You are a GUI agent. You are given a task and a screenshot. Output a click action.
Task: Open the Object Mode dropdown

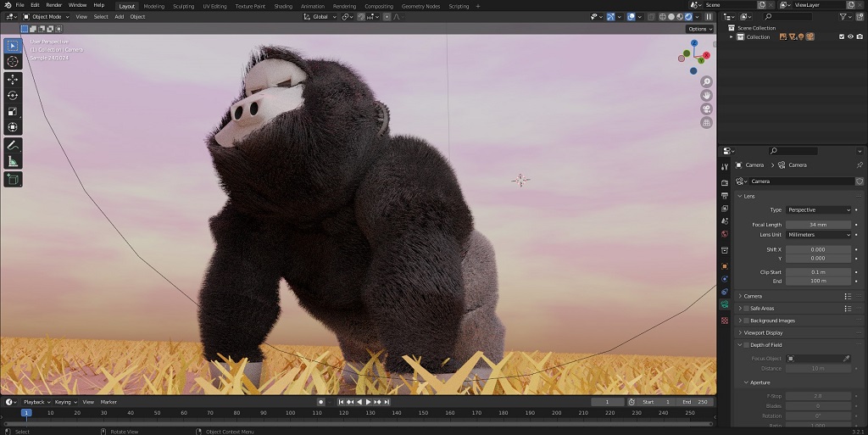pyautogui.click(x=47, y=17)
